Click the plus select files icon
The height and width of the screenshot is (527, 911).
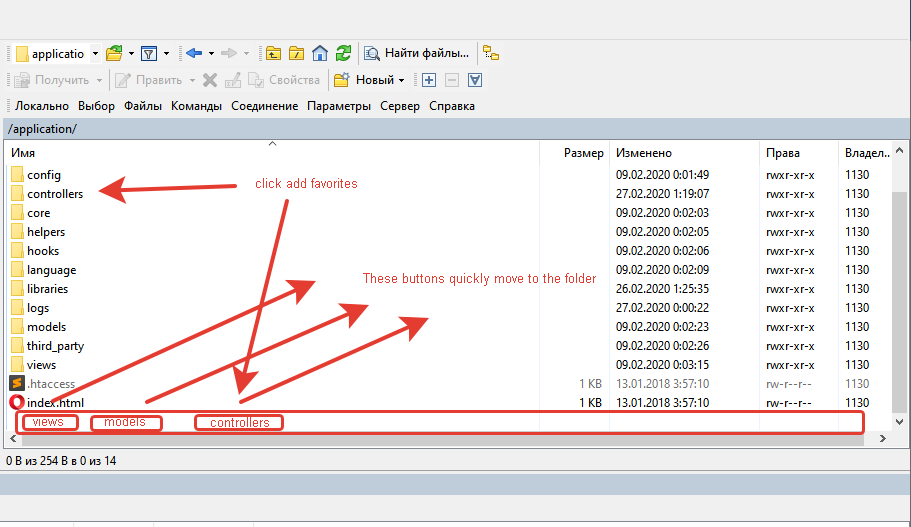coord(428,80)
